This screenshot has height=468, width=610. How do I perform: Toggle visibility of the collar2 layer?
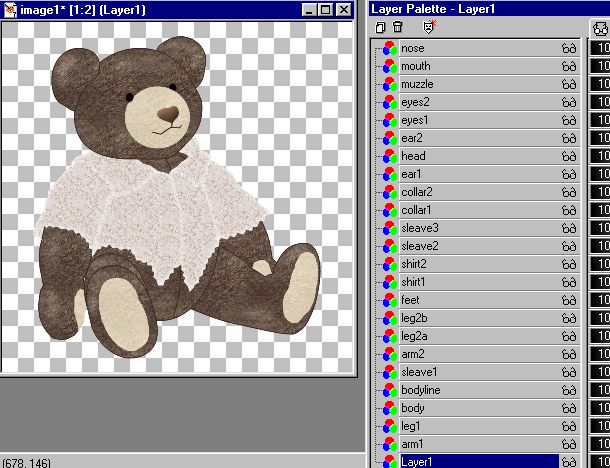570,192
